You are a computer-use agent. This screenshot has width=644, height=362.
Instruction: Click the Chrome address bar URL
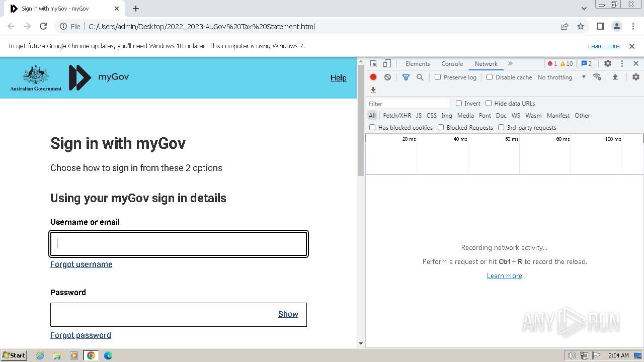202,27
